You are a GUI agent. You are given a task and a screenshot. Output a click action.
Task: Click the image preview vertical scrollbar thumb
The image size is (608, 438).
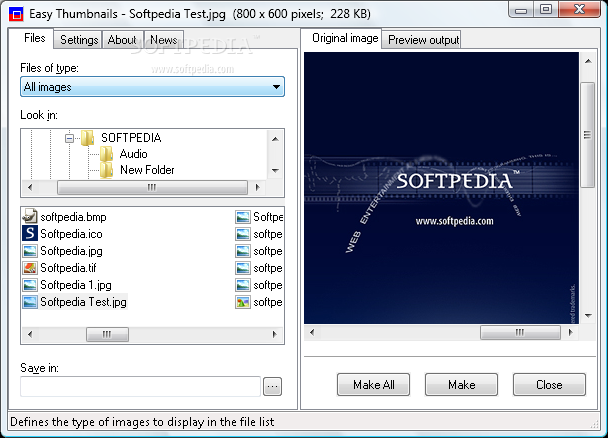coord(588,135)
